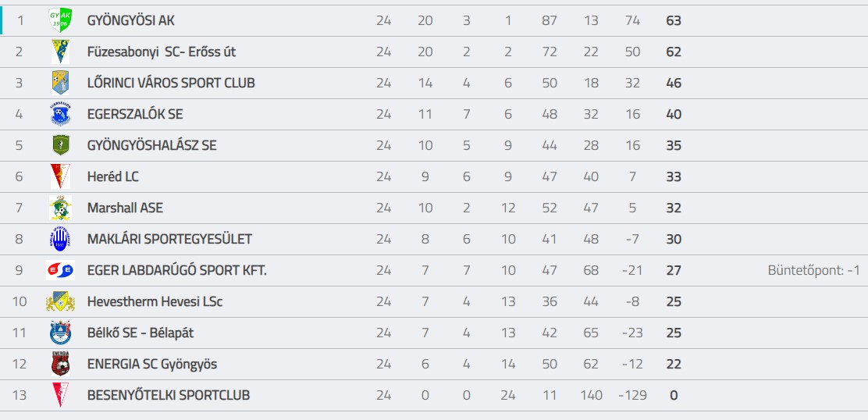Click the Besenyőtelki Sportclub pennant crest
Screen dimensions: 868x420
[x=60, y=395]
